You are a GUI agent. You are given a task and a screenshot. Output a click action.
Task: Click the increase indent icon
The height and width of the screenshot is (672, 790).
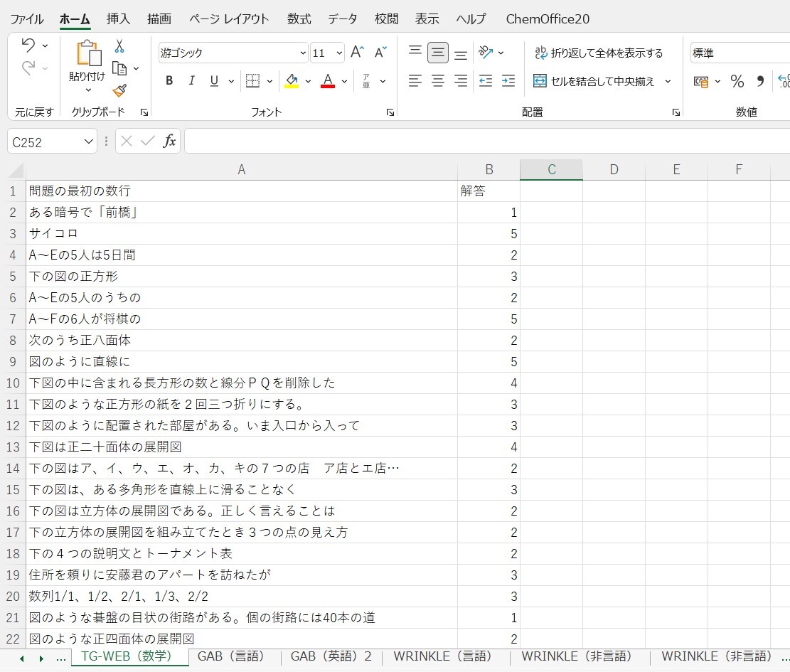[x=508, y=81]
